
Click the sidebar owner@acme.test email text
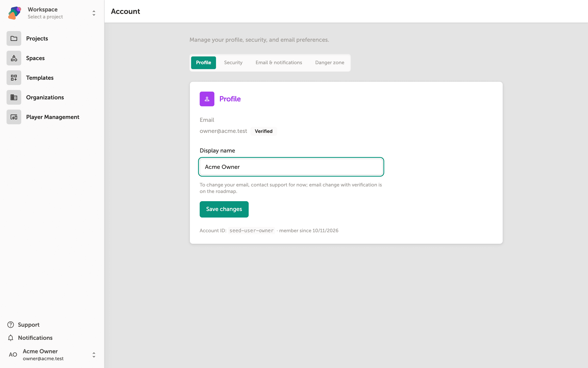[43, 359]
